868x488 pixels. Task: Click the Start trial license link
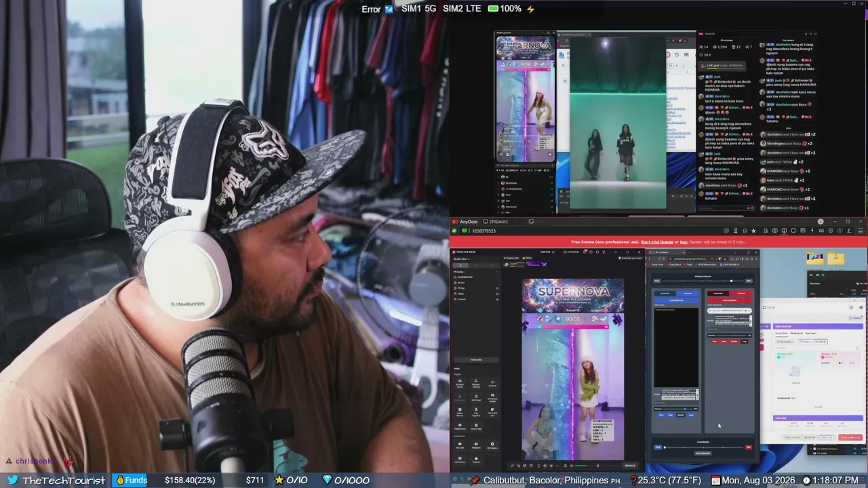657,242
